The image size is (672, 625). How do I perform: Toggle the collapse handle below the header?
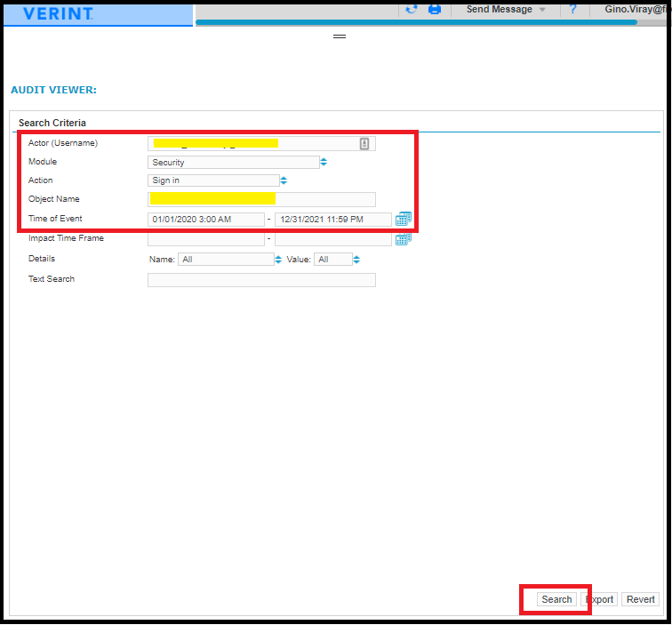point(340,36)
